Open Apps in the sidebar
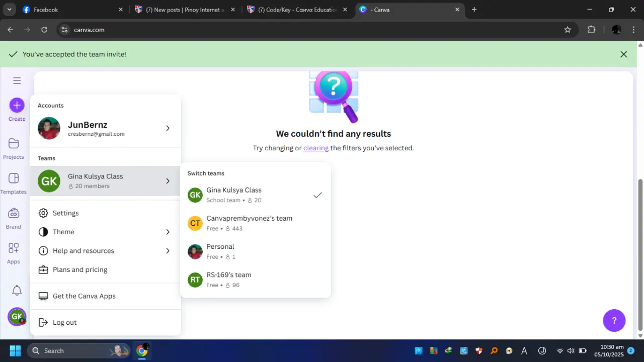The image size is (644, 362). [x=14, y=254]
